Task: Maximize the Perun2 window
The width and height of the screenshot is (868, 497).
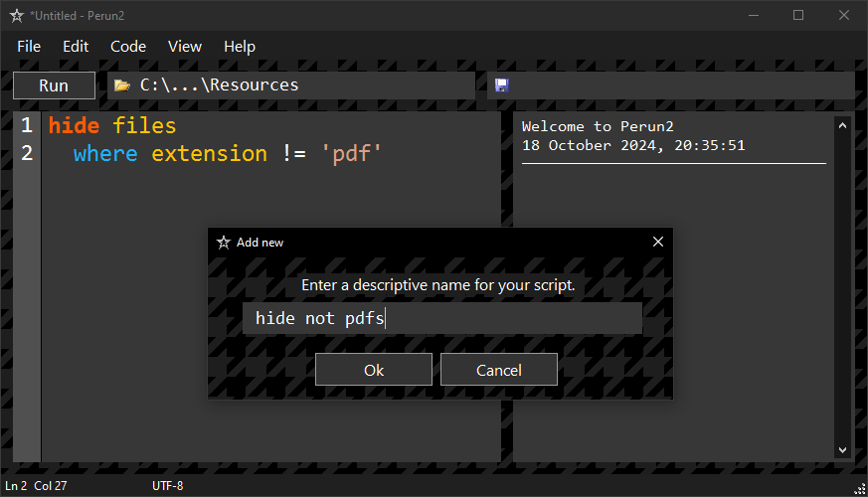Action: [798, 16]
